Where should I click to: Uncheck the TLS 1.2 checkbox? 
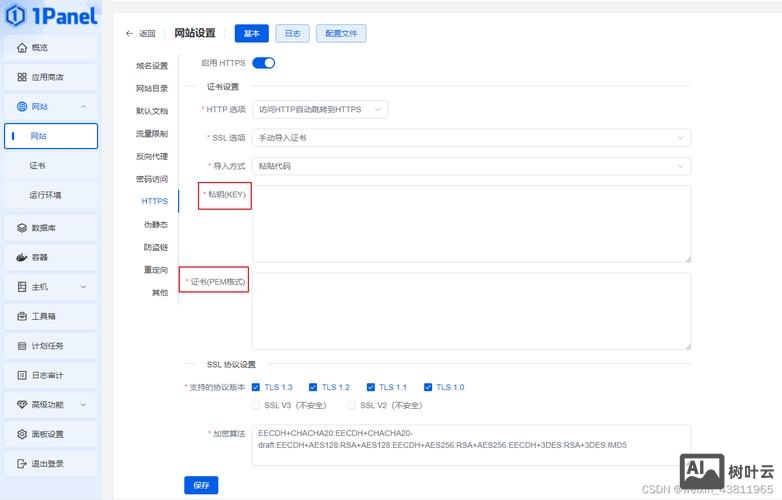313,387
